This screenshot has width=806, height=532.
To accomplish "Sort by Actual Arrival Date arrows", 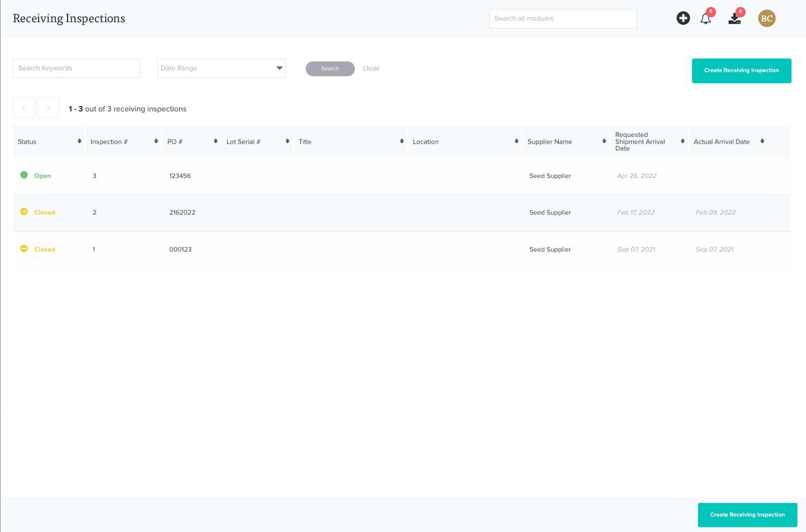I will pyautogui.click(x=762, y=142).
